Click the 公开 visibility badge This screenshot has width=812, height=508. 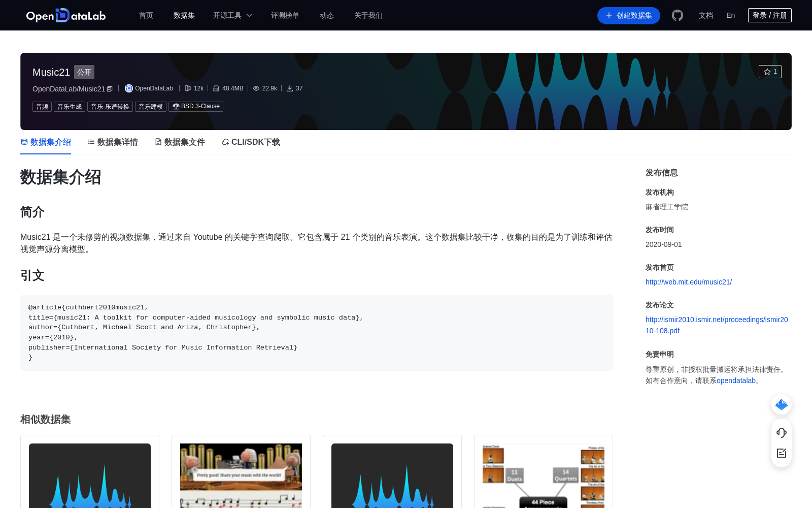tap(84, 72)
